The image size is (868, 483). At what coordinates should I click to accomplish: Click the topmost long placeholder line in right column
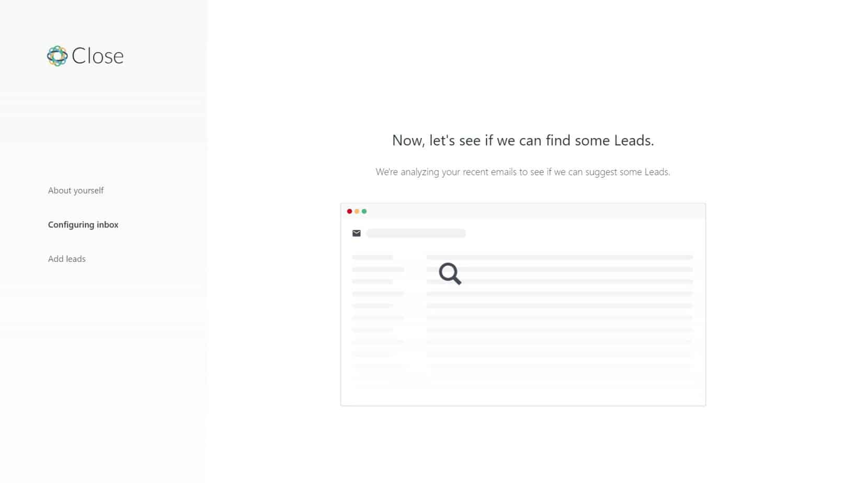(559, 257)
